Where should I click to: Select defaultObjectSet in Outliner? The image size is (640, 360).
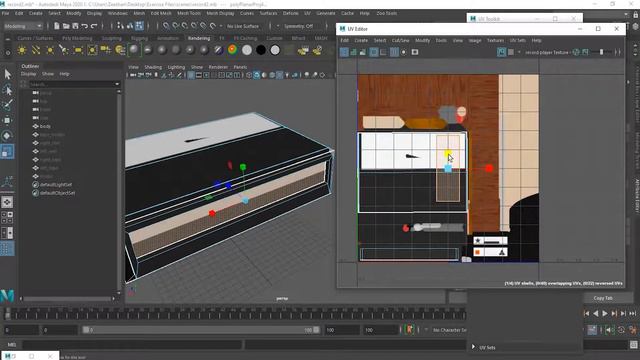click(57, 193)
